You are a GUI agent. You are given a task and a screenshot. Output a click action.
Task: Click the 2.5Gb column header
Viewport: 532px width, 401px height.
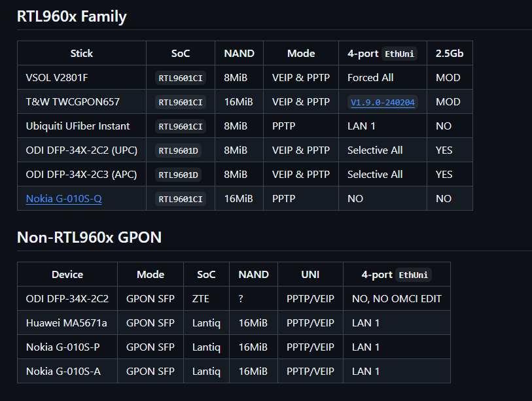coord(450,53)
